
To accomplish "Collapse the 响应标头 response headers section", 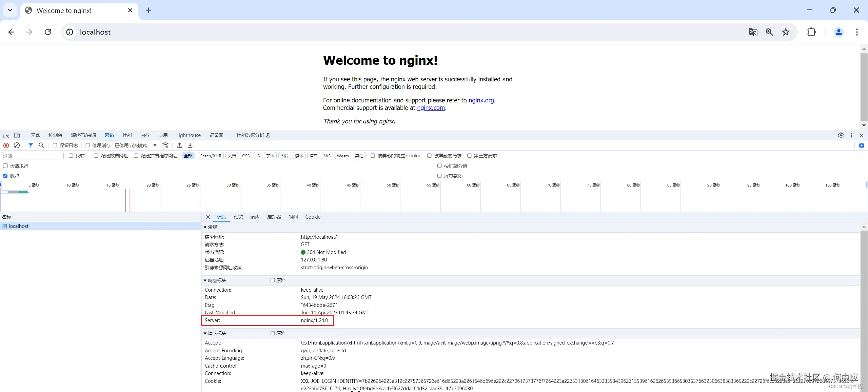I will point(205,280).
